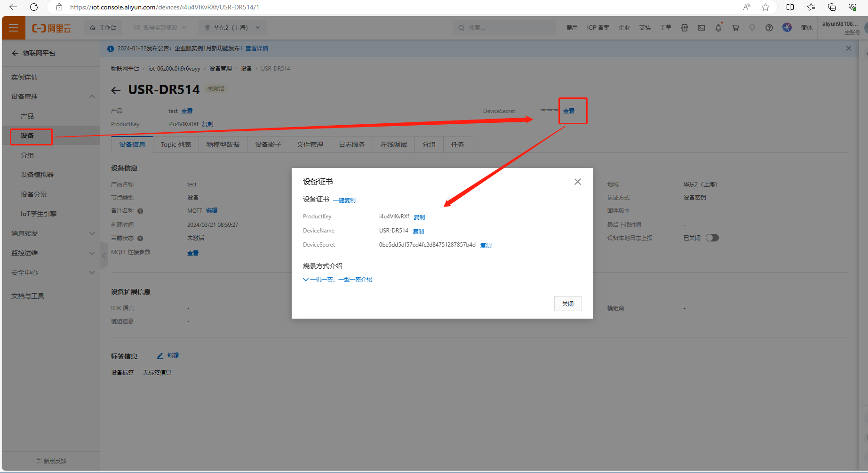Click the help question mark icon
The width and height of the screenshot is (868, 473).
(769, 28)
